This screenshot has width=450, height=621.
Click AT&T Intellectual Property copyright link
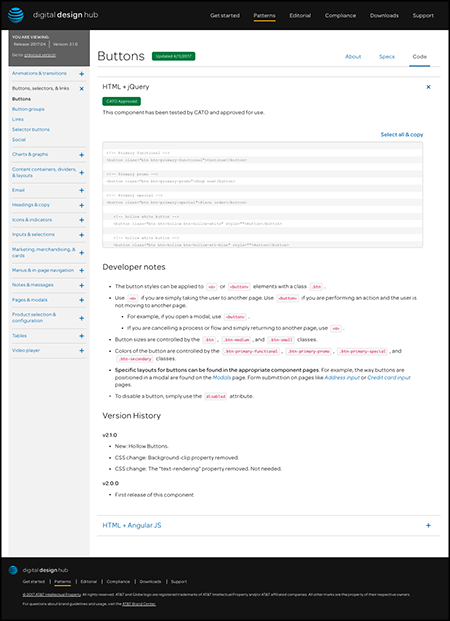tap(52, 594)
